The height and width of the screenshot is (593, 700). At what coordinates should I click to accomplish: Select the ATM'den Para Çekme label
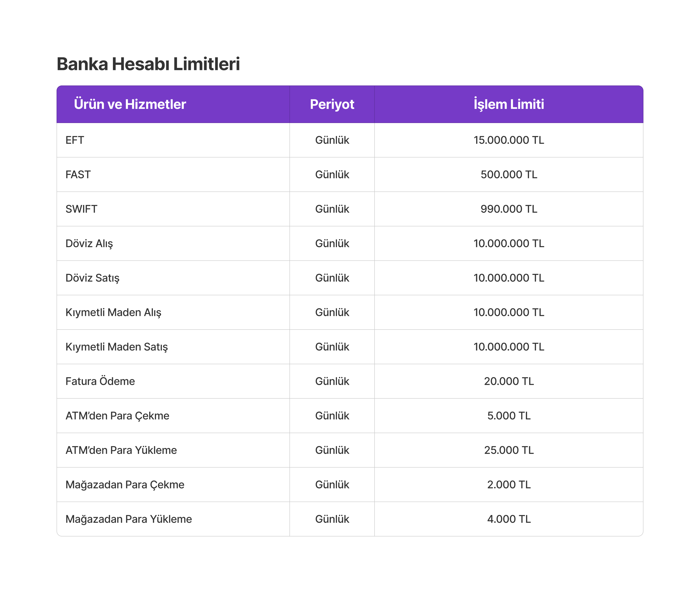(x=117, y=416)
